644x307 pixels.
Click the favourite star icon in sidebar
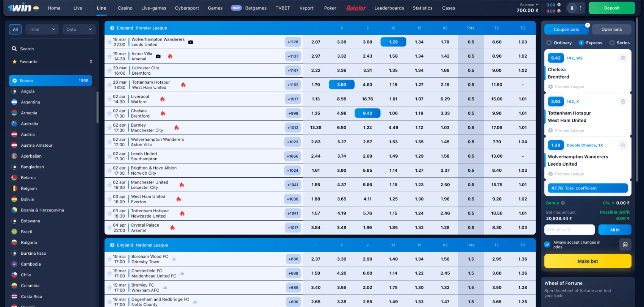click(x=14, y=62)
